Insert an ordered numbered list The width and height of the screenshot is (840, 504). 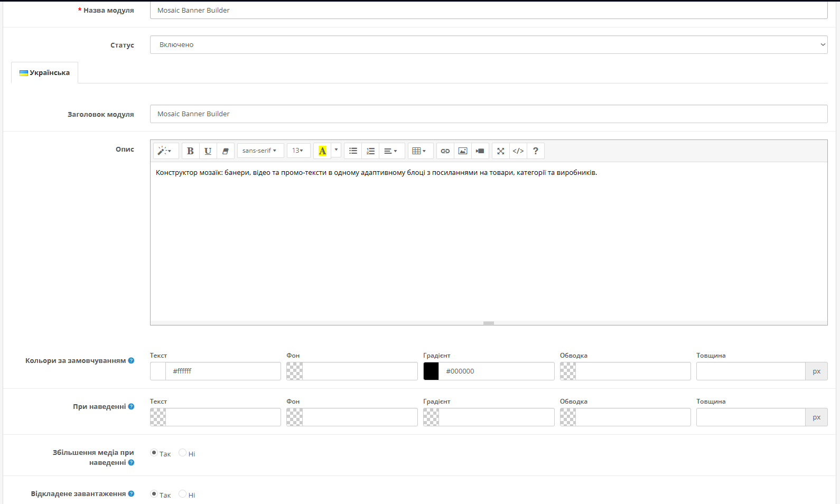pos(371,151)
